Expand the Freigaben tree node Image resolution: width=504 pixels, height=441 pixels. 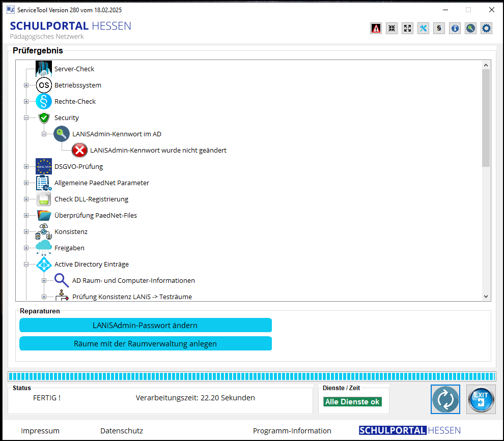[26, 248]
